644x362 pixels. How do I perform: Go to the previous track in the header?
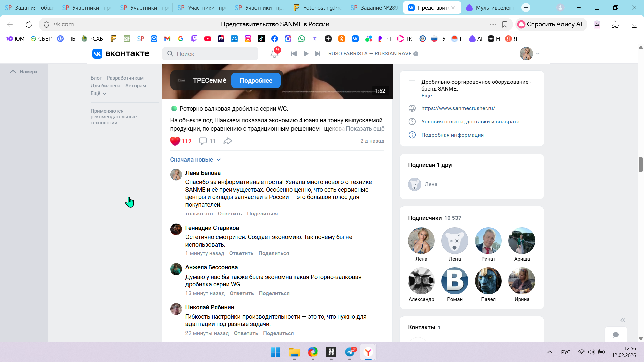point(294,54)
